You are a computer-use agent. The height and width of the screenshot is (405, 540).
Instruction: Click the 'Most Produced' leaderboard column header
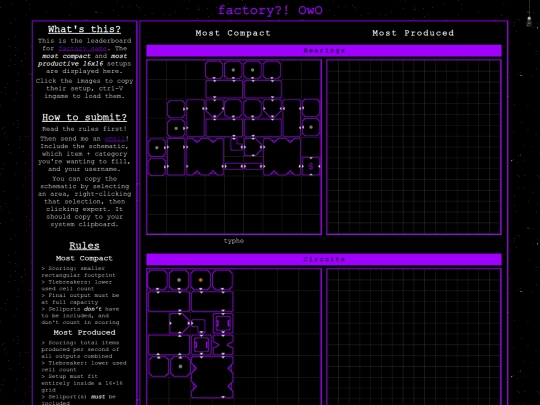(413, 33)
